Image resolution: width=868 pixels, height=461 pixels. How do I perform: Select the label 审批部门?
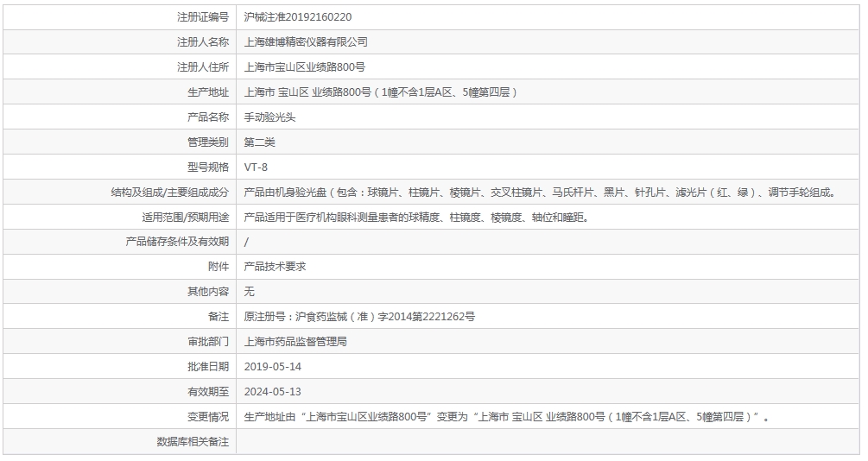click(208, 342)
